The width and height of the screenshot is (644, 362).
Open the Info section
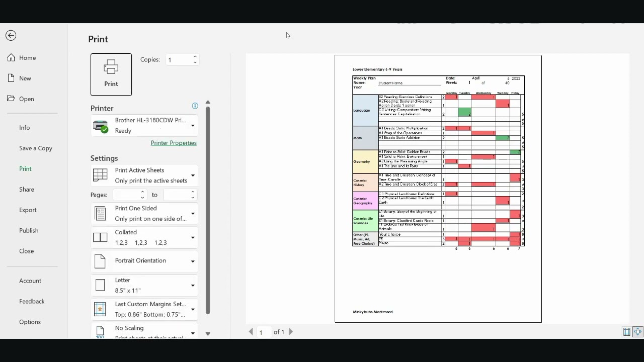click(x=25, y=127)
